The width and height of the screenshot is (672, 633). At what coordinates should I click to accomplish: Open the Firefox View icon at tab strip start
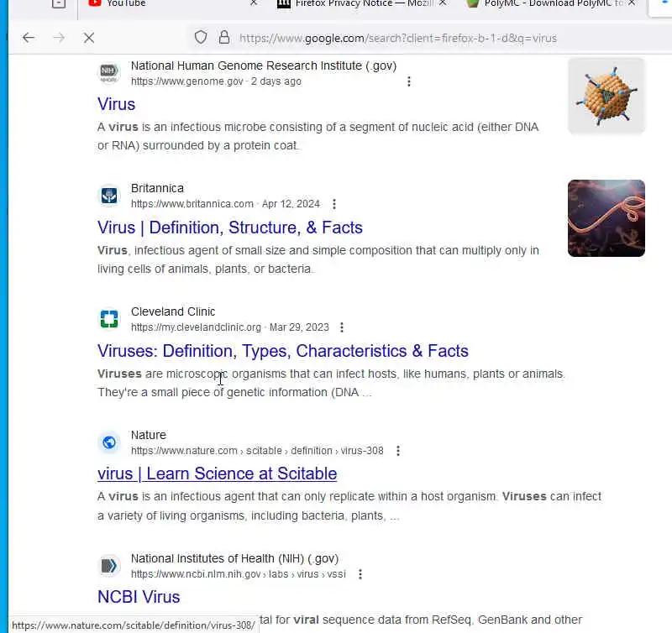click(x=59, y=3)
